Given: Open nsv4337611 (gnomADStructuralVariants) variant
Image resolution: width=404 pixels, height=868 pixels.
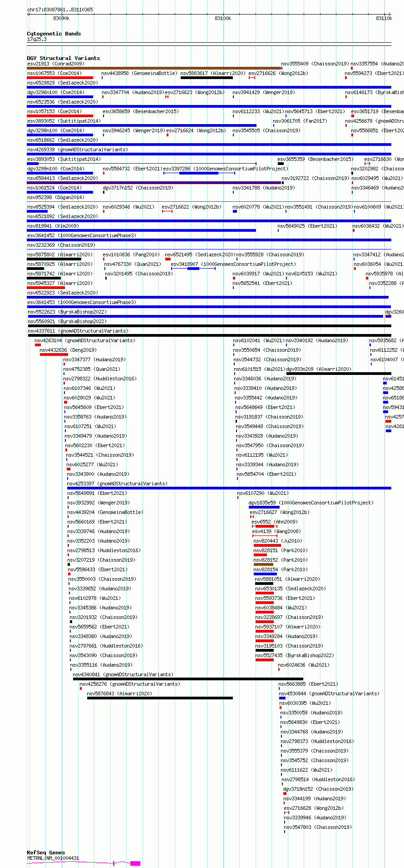Looking at the screenshot, I should pyautogui.click(x=78, y=331).
